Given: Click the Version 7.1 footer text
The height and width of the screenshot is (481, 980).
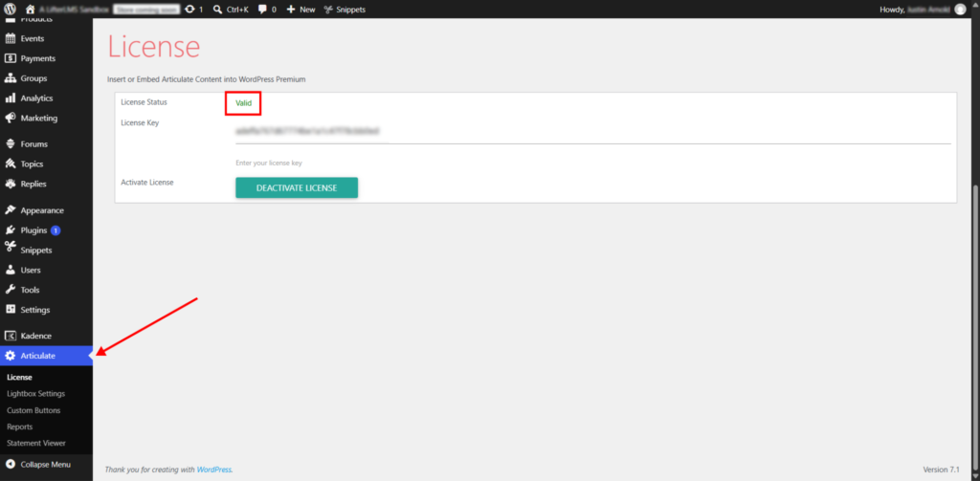Looking at the screenshot, I should pos(942,470).
